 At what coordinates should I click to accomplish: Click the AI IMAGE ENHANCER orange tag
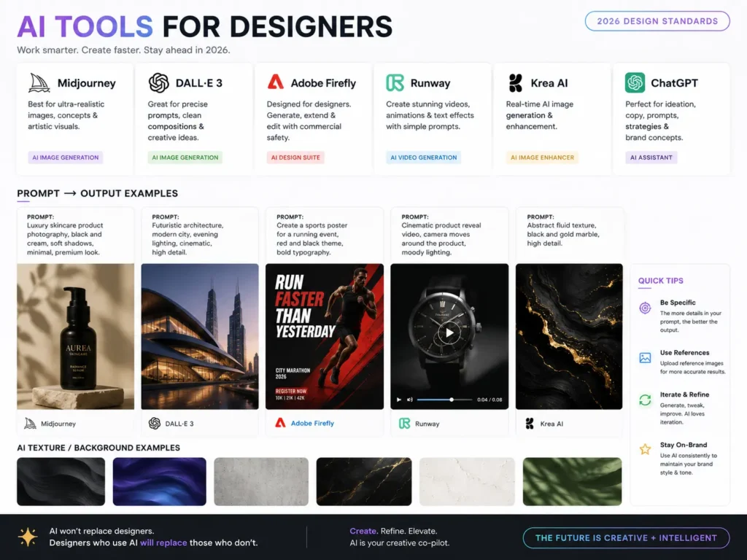click(x=542, y=157)
